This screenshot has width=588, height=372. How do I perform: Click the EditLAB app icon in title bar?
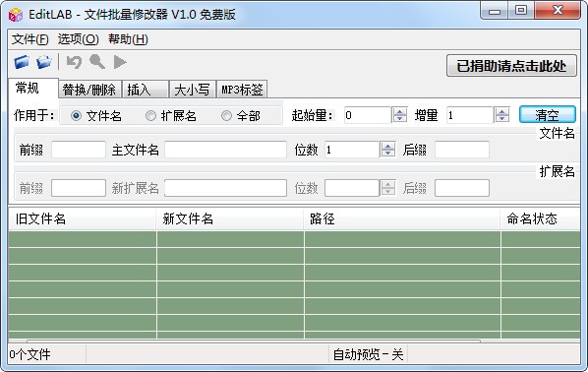pos(16,15)
